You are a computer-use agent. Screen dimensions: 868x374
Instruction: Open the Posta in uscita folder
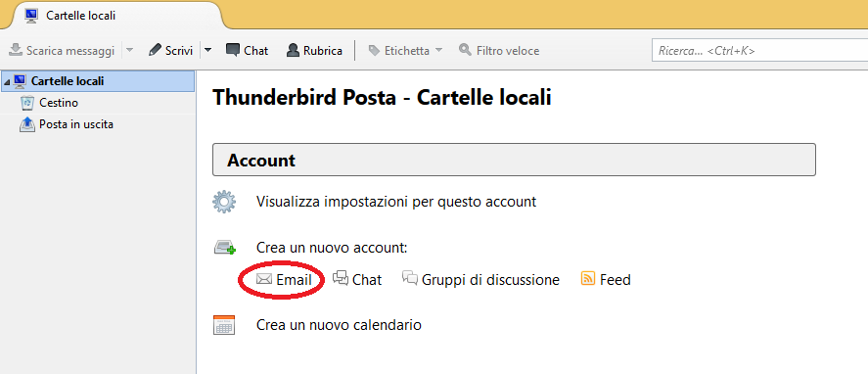coord(67,124)
